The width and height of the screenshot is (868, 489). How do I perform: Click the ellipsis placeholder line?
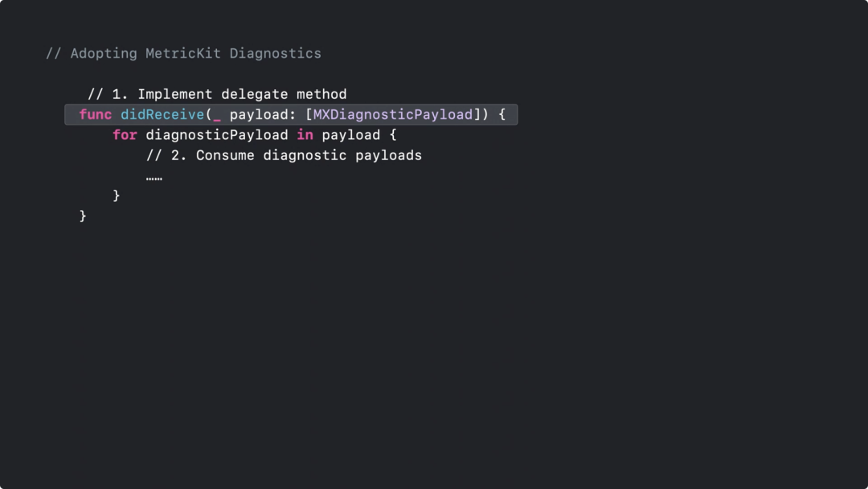[x=154, y=177]
